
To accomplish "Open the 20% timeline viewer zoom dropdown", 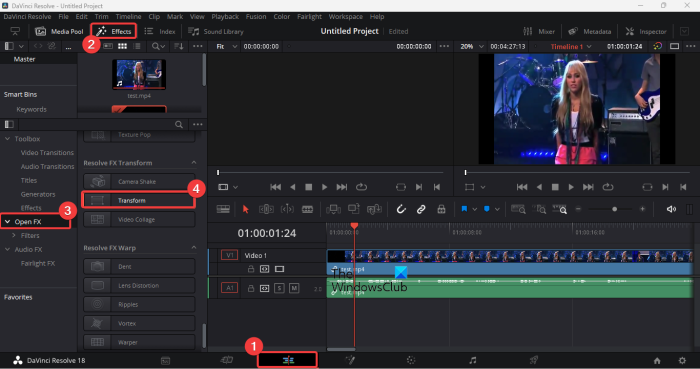I will 472,46.
